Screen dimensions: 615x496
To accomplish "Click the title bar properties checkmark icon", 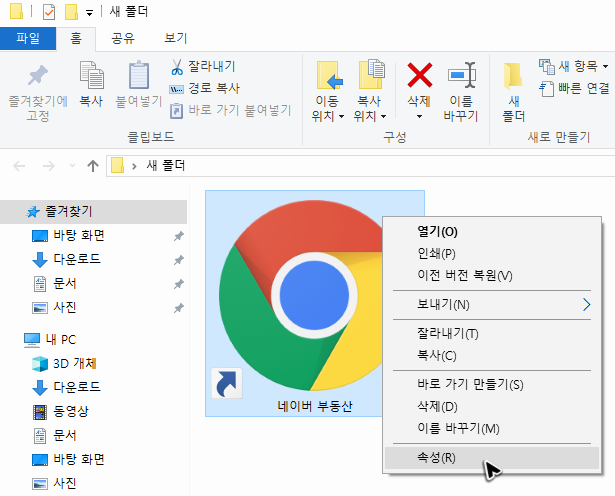I will click(49, 12).
